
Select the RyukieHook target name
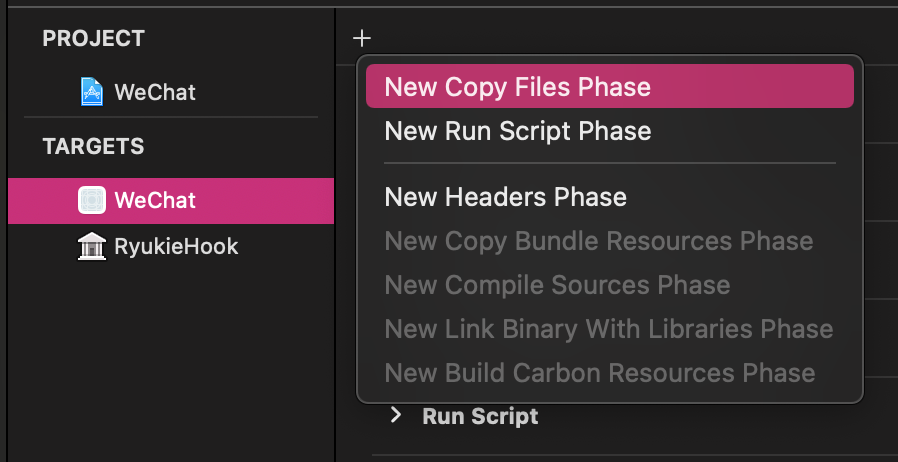pos(176,246)
